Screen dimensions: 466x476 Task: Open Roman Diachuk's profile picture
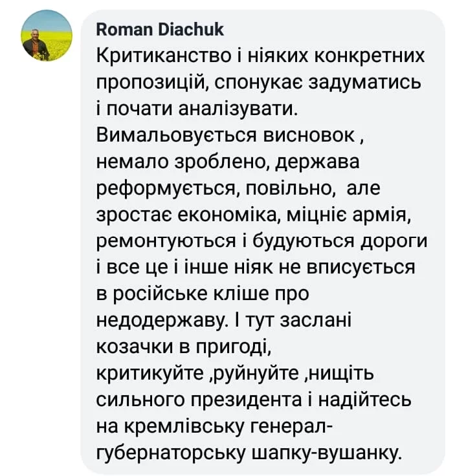point(47,36)
